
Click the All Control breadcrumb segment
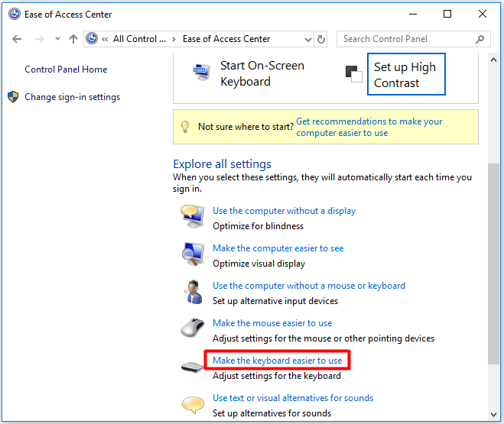pyautogui.click(x=139, y=39)
